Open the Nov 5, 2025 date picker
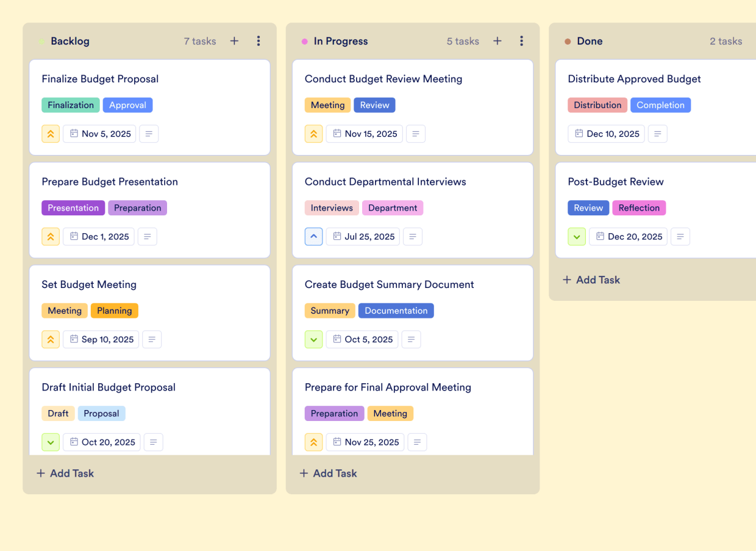The width and height of the screenshot is (756, 551). pos(99,134)
